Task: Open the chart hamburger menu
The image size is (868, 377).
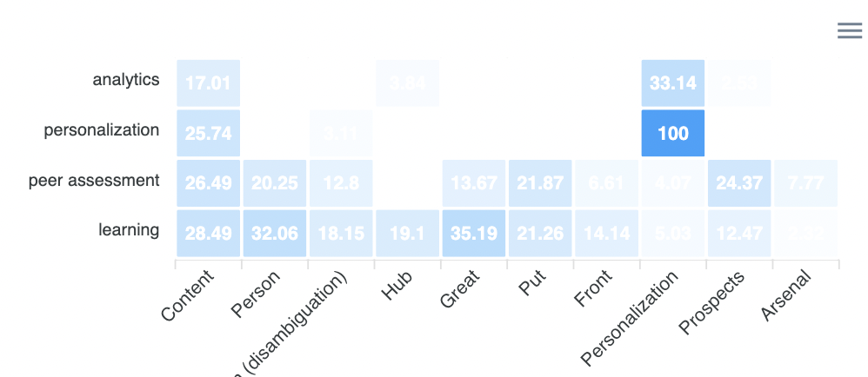Action: pos(849,31)
